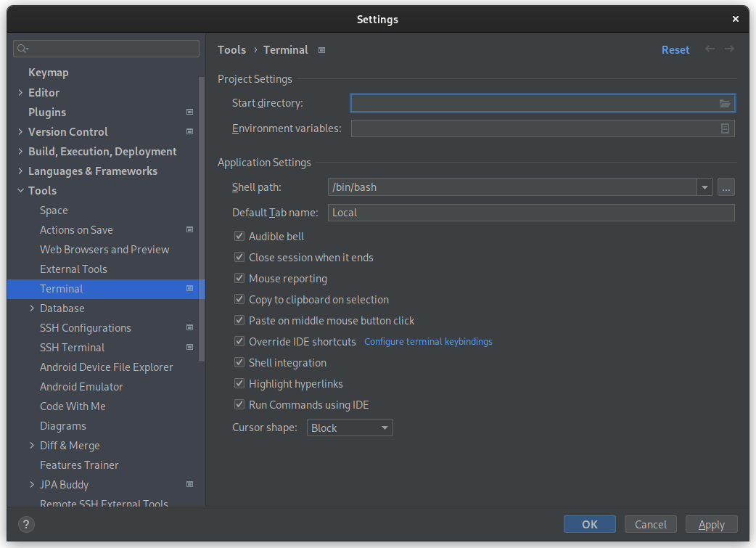Click project marker icon on Plugins row
The image size is (756, 548).
click(x=189, y=112)
